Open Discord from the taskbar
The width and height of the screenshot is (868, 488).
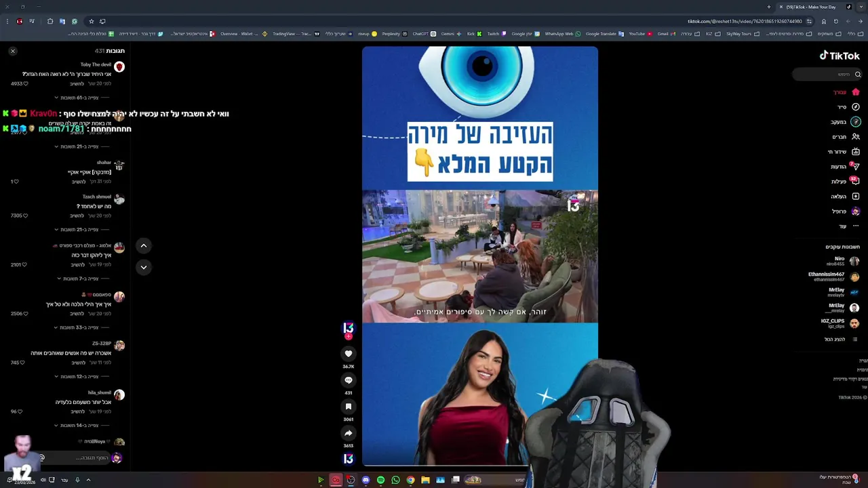tap(366, 480)
